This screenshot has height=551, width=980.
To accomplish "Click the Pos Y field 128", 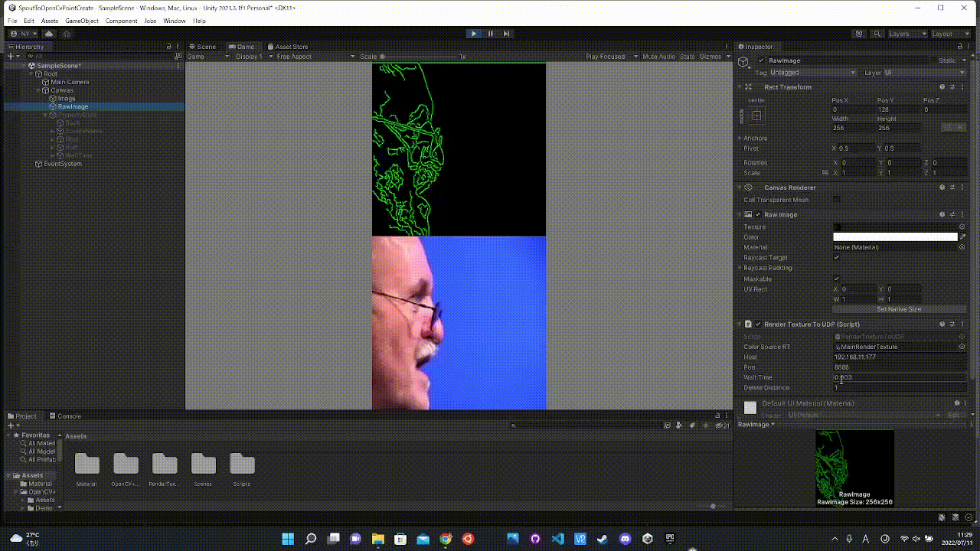I will [897, 109].
